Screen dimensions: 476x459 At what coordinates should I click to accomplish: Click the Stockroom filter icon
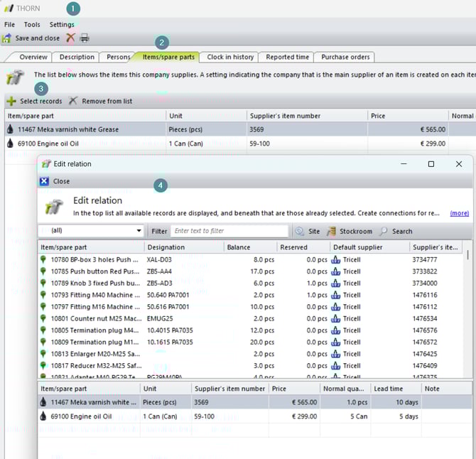tap(331, 232)
